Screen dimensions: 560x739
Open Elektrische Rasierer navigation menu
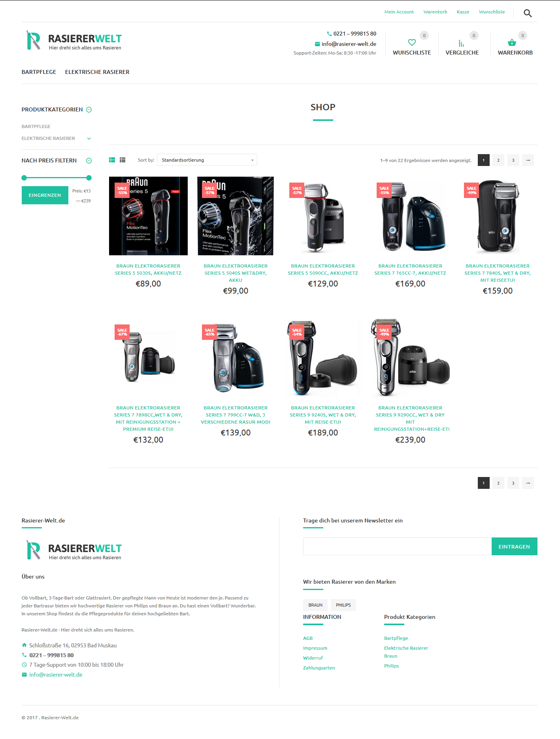point(97,72)
